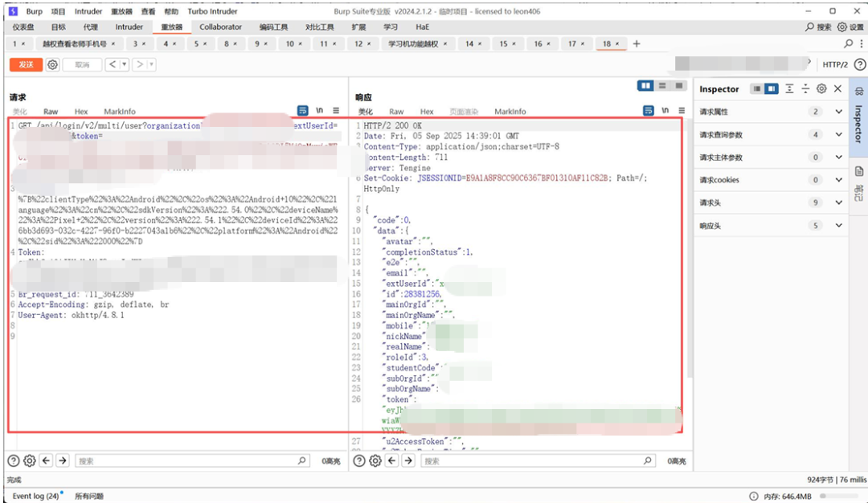Open Inspector settings gear
Screen dimensions: 868x503
click(821, 88)
